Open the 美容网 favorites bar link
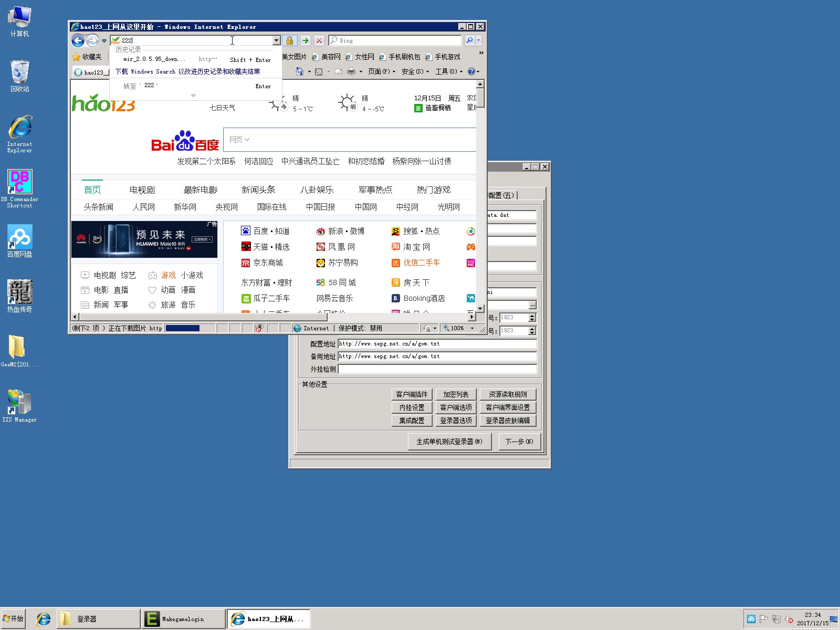 326,57
